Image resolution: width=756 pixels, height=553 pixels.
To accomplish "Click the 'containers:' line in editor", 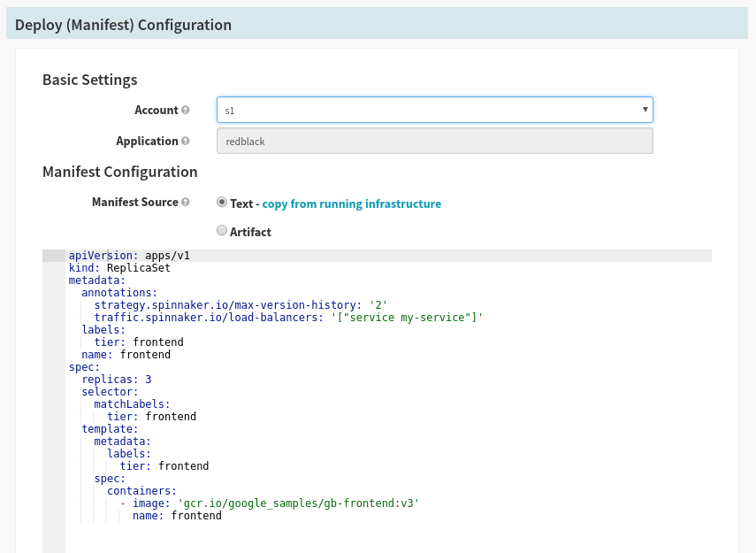I will (141, 491).
